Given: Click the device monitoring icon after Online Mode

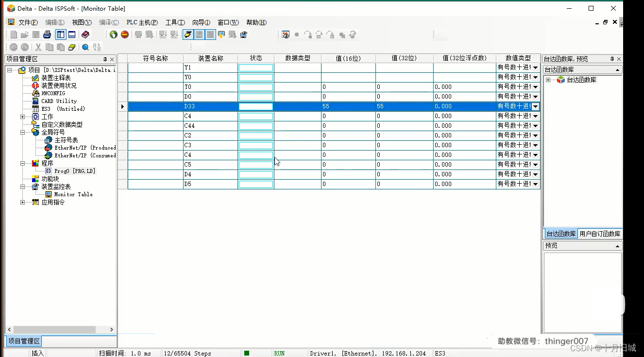Looking at the screenshot, I should pos(199,34).
